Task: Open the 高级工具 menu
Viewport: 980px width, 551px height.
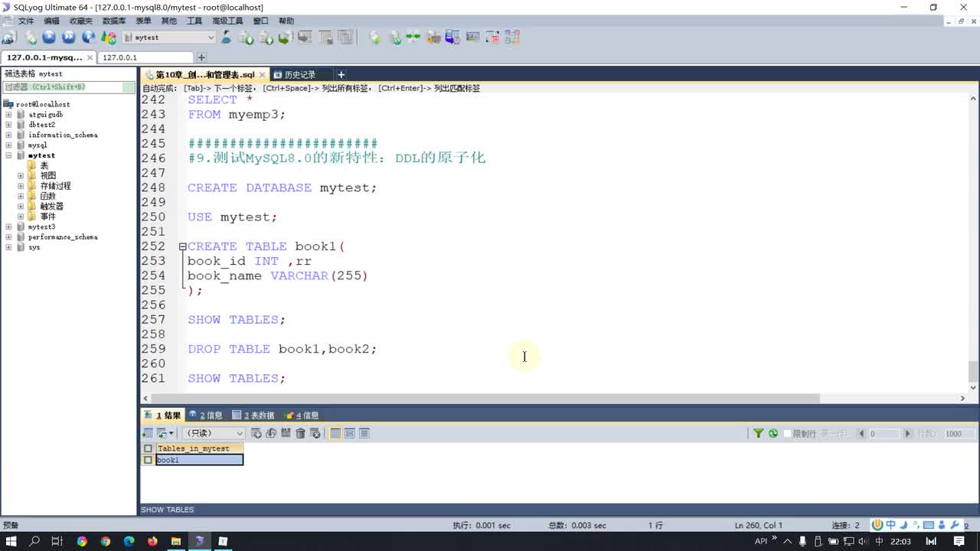Action: click(227, 21)
